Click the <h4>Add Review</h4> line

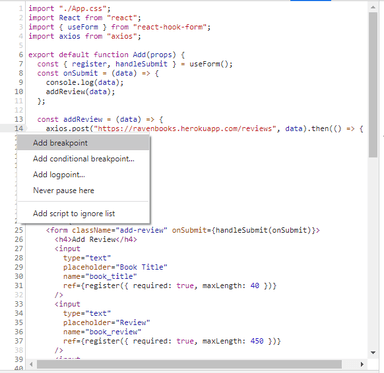pyautogui.click(x=96, y=239)
